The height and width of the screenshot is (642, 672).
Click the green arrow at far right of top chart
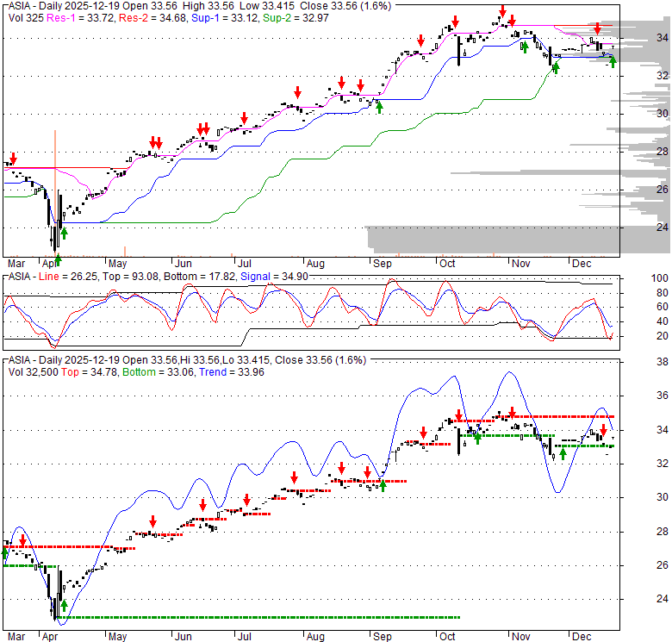(613, 61)
